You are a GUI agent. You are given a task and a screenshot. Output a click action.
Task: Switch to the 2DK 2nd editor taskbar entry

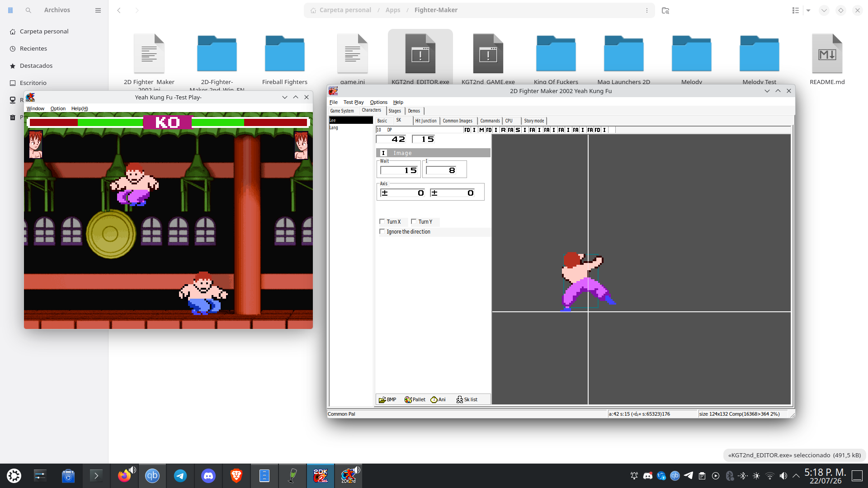tap(321, 476)
